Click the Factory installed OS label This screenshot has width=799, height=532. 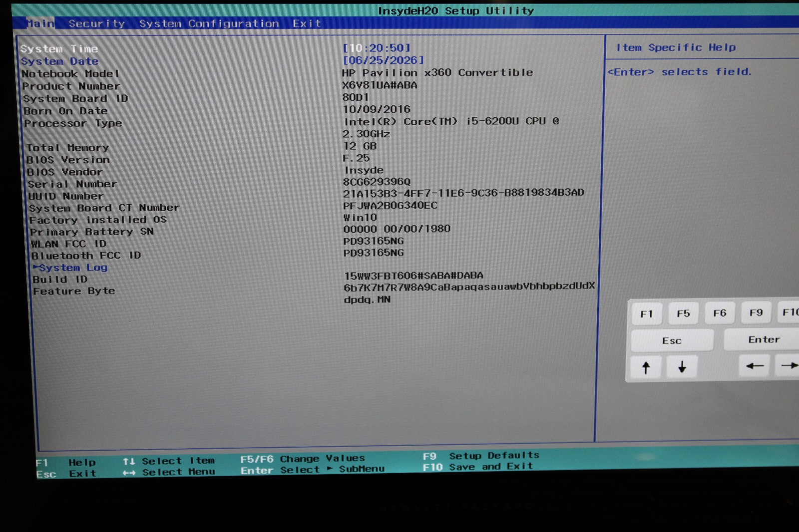click(x=98, y=220)
